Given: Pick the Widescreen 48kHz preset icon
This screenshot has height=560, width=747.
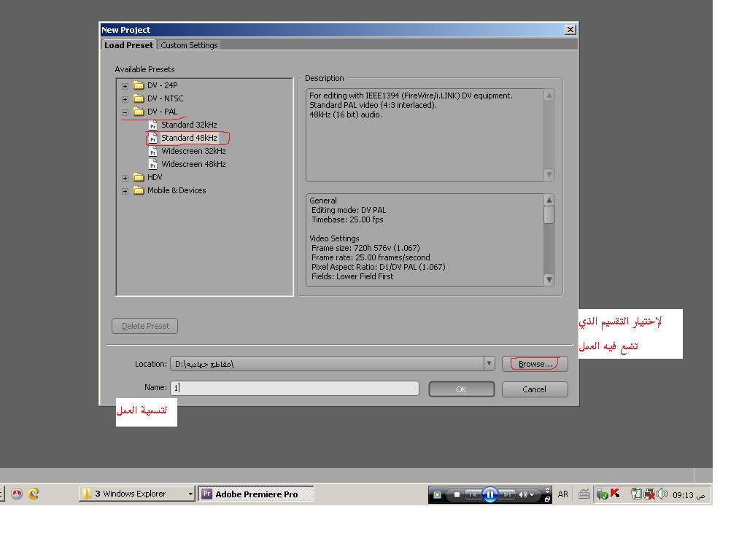Looking at the screenshot, I should (153, 164).
